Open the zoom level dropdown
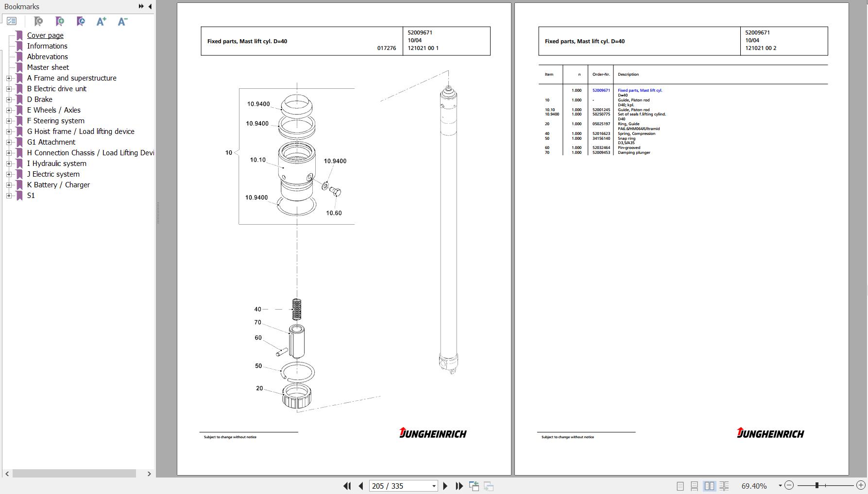Viewport: 868px width, 494px height. point(780,486)
